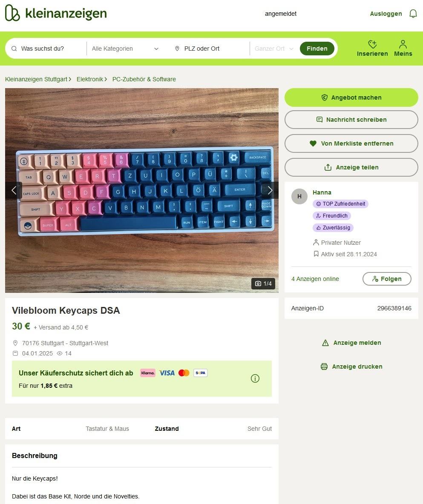Click the Finden search button
This screenshot has width=423, height=504.
click(x=317, y=49)
